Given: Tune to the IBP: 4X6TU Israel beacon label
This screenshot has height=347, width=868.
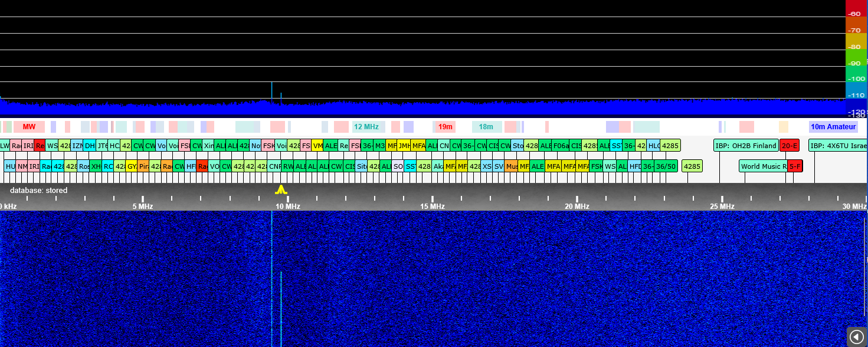Looking at the screenshot, I should [x=837, y=146].
